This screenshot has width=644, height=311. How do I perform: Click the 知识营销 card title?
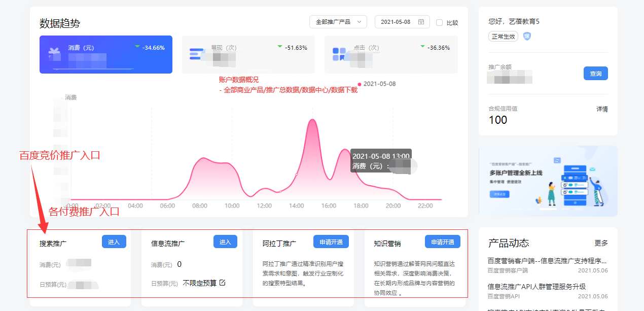tap(387, 244)
